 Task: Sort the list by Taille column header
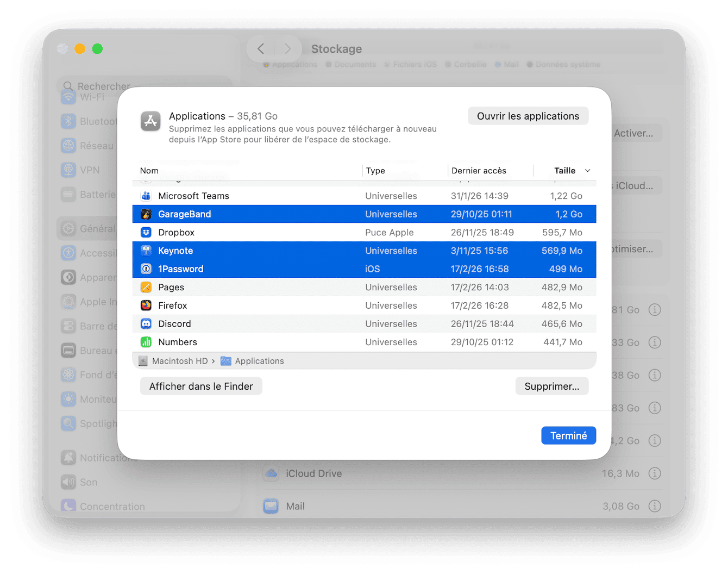click(564, 171)
